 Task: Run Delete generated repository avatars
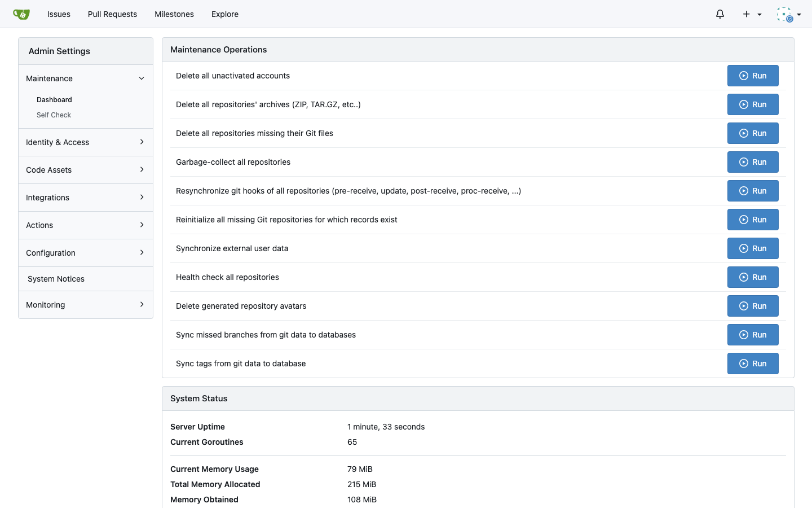pyautogui.click(x=753, y=306)
